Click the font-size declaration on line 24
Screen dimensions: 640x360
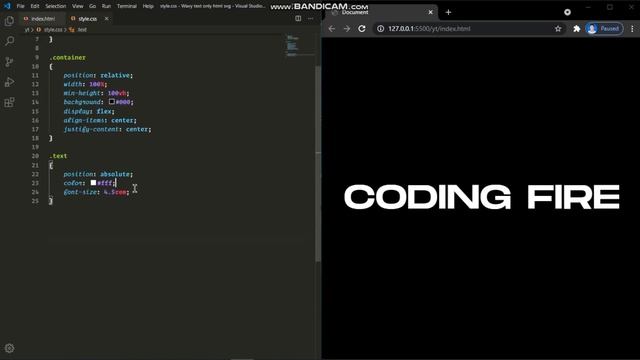coord(96,192)
